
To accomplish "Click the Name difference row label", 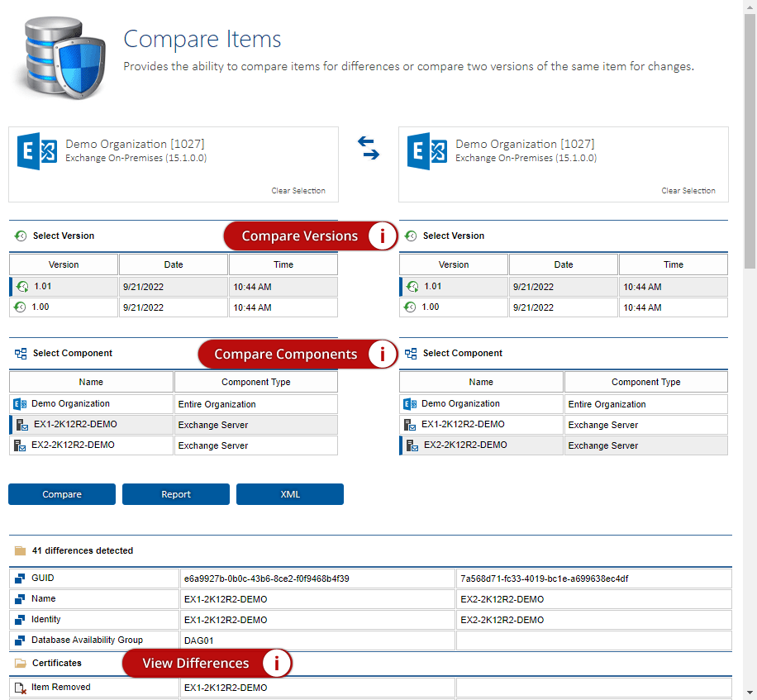I will click(x=44, y=598).
